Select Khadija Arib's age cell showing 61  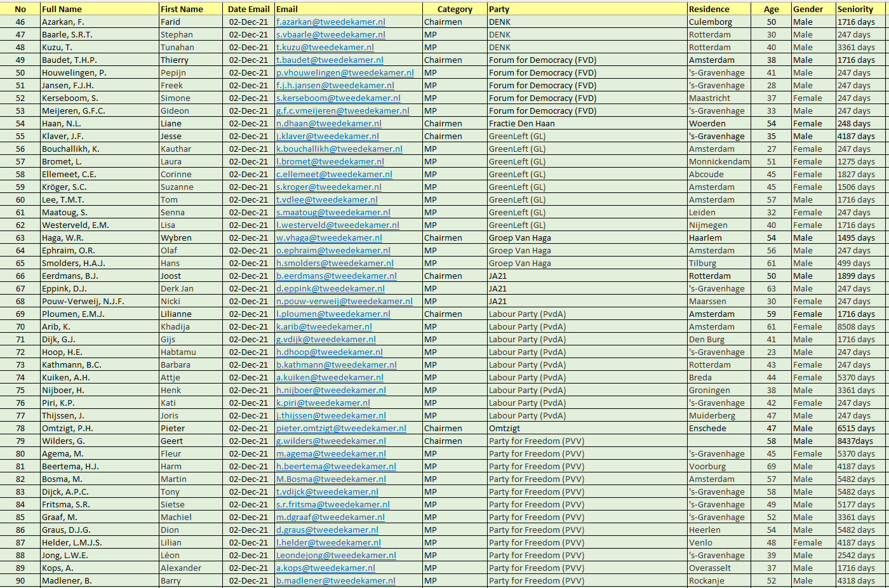point(771,326)
